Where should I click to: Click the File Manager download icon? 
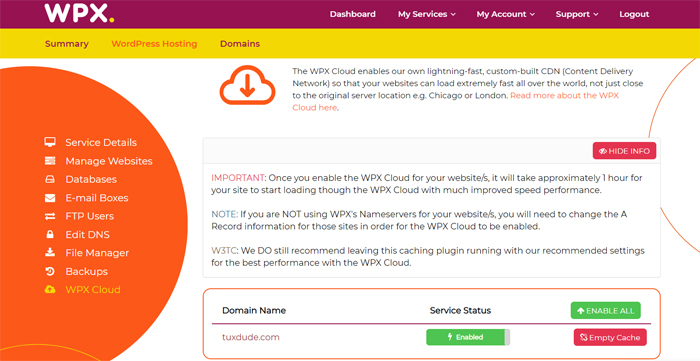click(50, 253)
